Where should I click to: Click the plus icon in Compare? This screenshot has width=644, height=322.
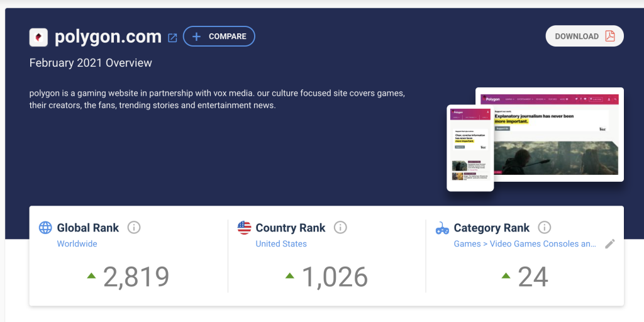(x=196, y=36)
